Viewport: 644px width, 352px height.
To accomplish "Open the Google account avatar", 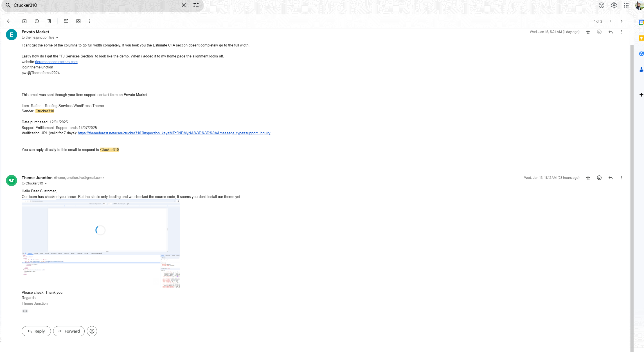I will pyautogui.click(x=639, y=5).
